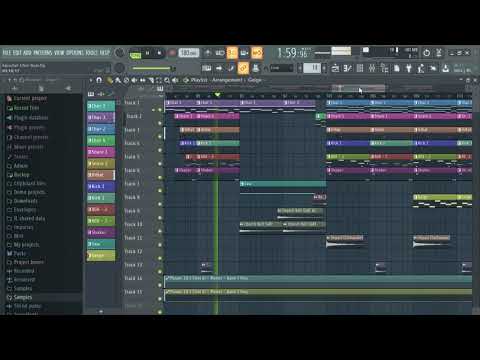Image resolution: width=480 pixels, height=360 pixels.
Task: Mute Track 12 with its green dot
Action: (x=160, y=258)
